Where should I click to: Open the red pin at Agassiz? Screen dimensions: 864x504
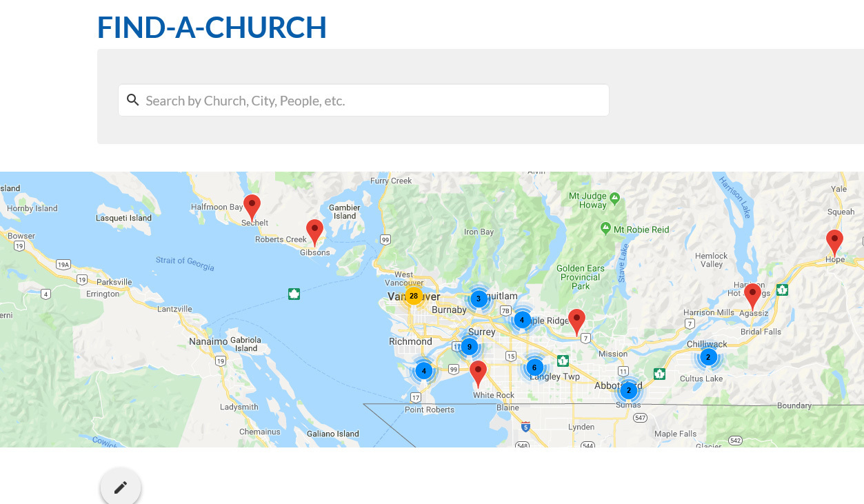tap(752, 294)
